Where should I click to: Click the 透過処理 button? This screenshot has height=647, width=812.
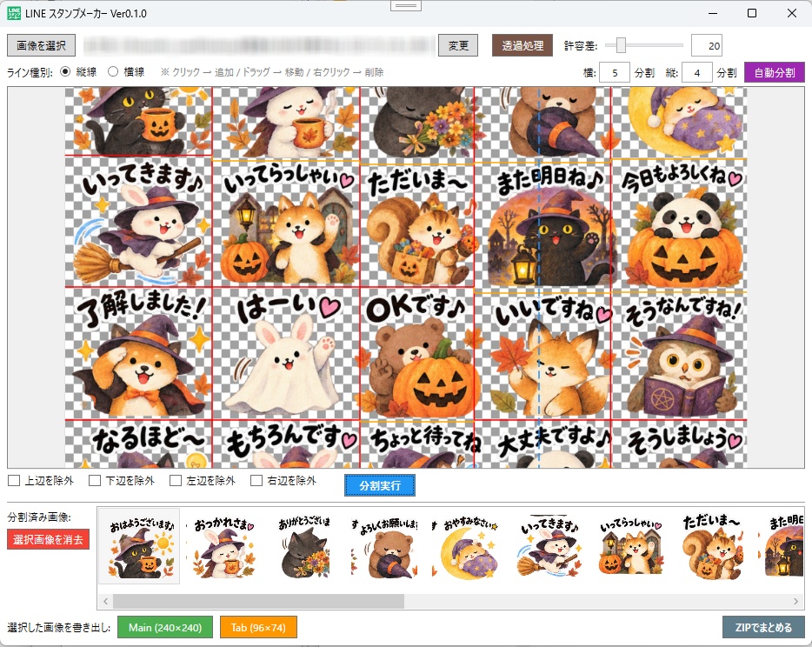(x=522, y=45)
